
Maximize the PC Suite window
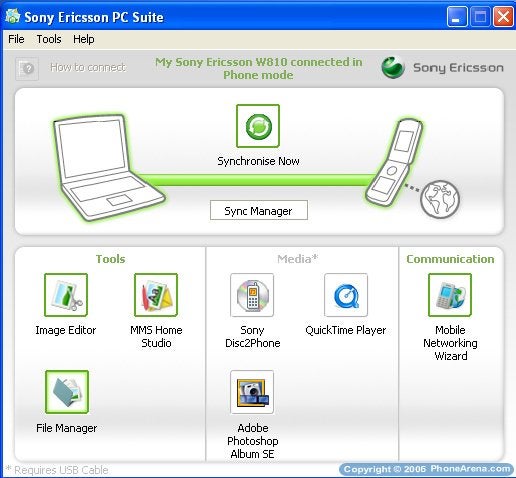480,16
